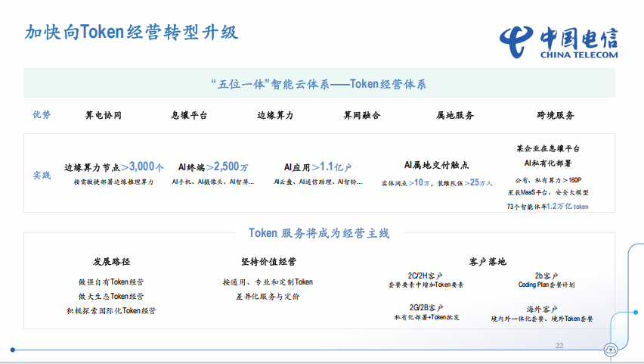The height and width of the screenshot is (364, 644).
Task: Click the 算电协同 heading
Action: pos(104,116)
